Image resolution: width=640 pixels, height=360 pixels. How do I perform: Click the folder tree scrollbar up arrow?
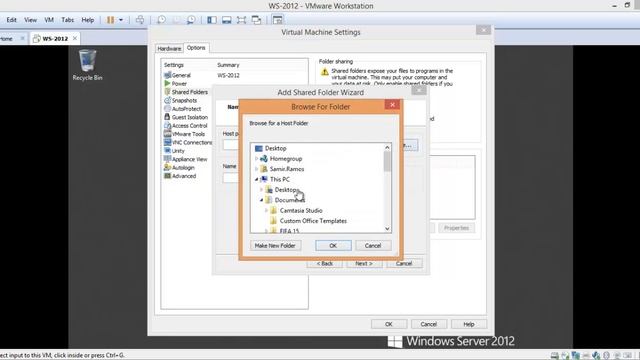[x=387, y=147]
